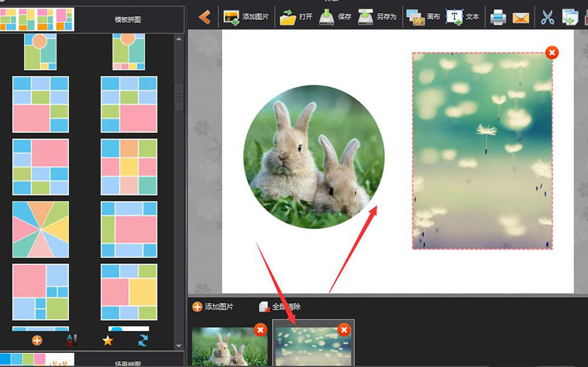Click the template list scroll-down arrow
588x367 pixels.
pos(179,346)
